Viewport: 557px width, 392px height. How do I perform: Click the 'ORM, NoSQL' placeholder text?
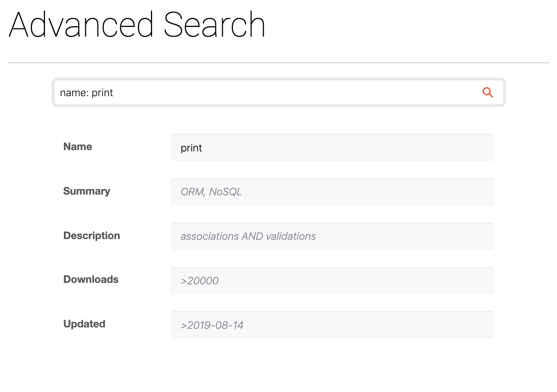pyautogui.click(x=211, y=192)
